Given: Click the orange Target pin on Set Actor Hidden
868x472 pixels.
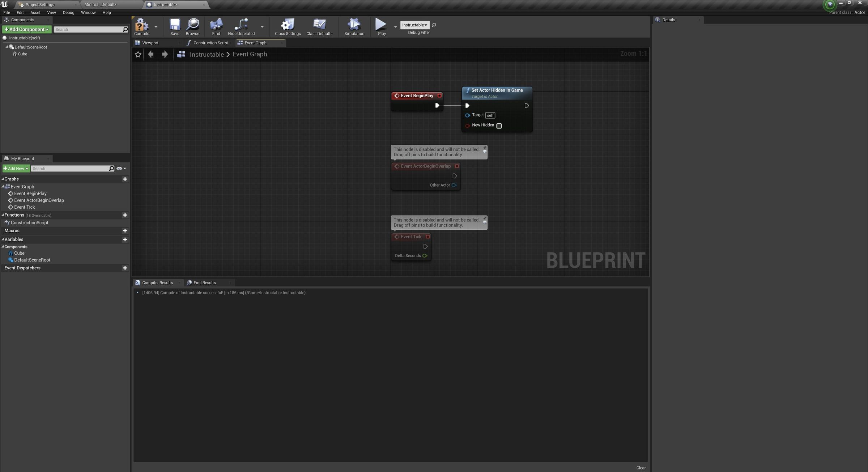Looking at the screenshot, I should 468,115.
